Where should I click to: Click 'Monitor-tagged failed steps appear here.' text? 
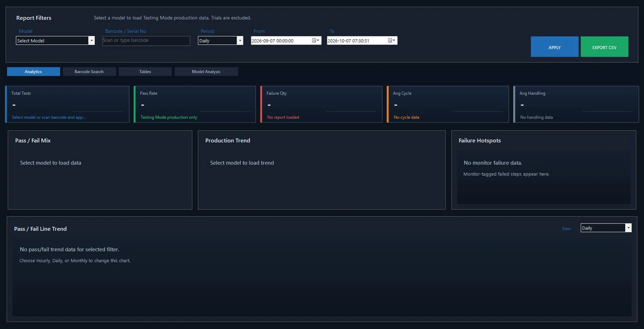click(507, 174)
